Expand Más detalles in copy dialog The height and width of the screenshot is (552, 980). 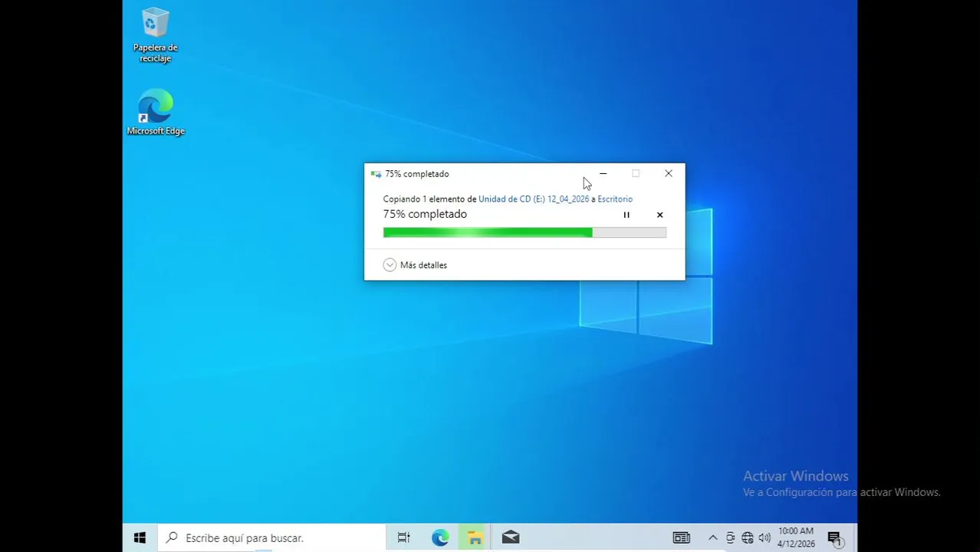(415, 264)
